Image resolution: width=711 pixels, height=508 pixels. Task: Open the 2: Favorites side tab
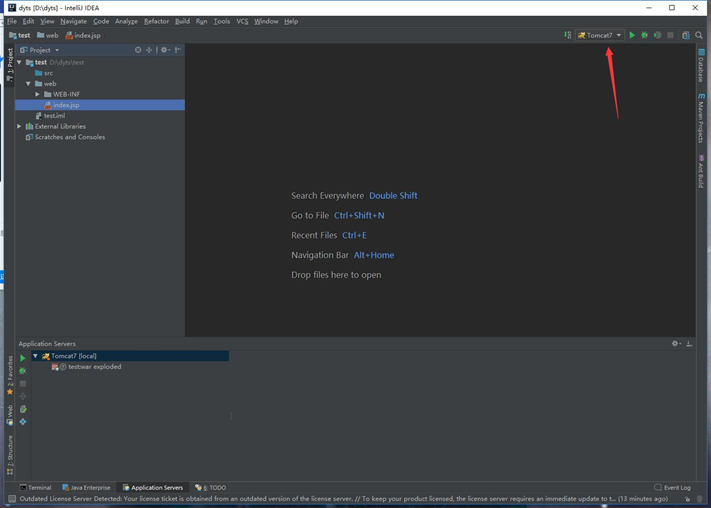[x=10, y=376]
